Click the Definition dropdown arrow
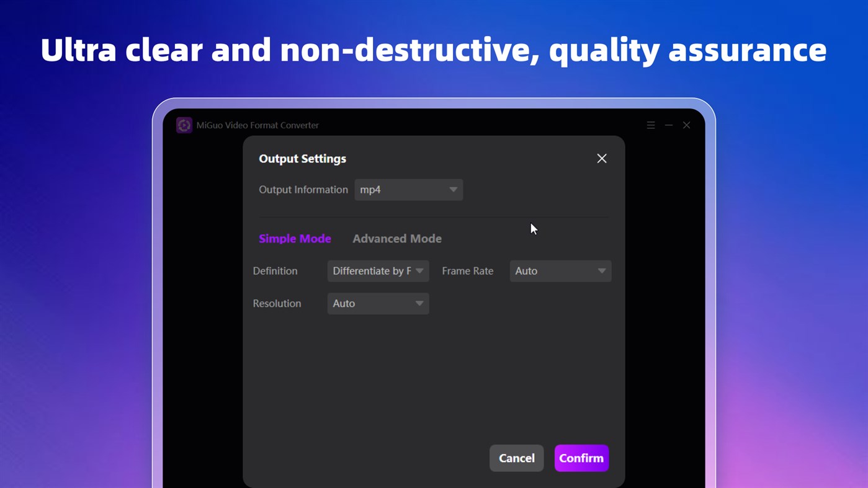868x488 pixels. (x=419, y=271)
